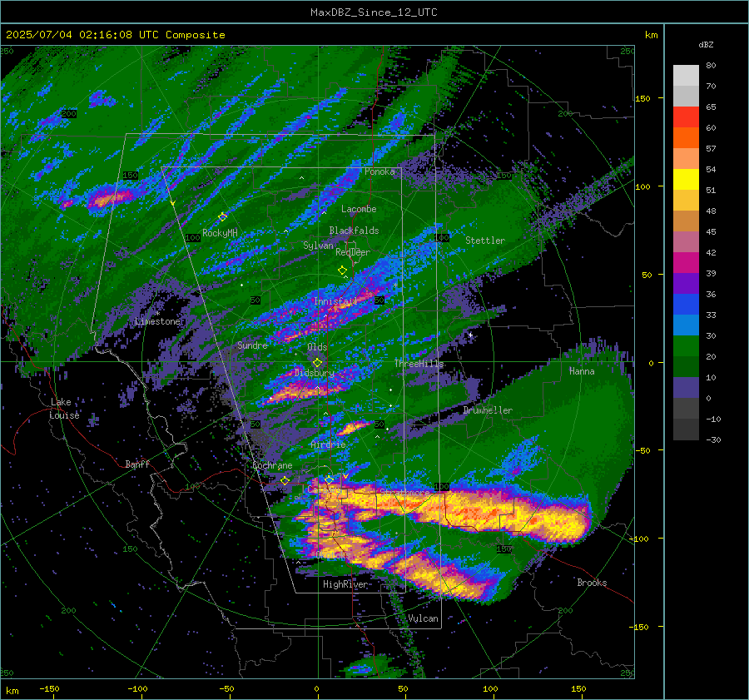Viewport: 749px width, 700px height.
Task: Select the Drumheller map label
Action: 488,410
